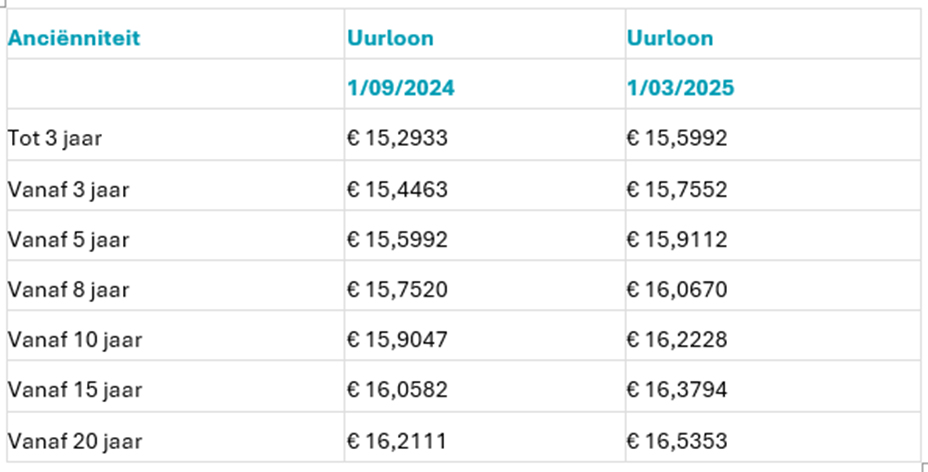The width and height of the screenshot is (928, 472).
Task: Click the Vanaf 3 jaar cell
Action: click(68, 189)
